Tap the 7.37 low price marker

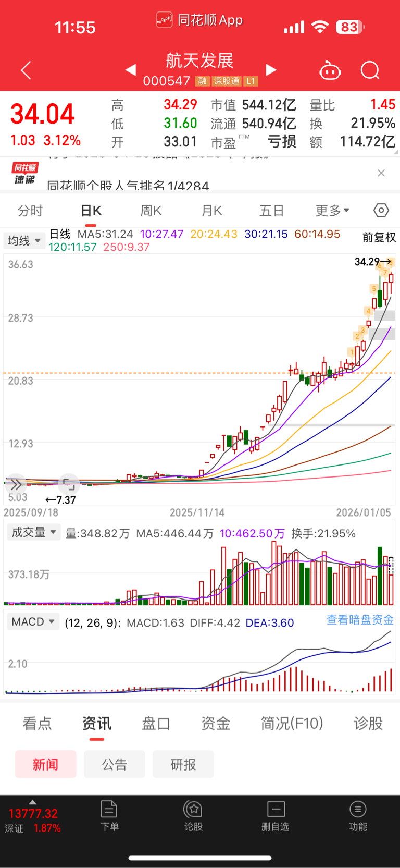(61, 500)
